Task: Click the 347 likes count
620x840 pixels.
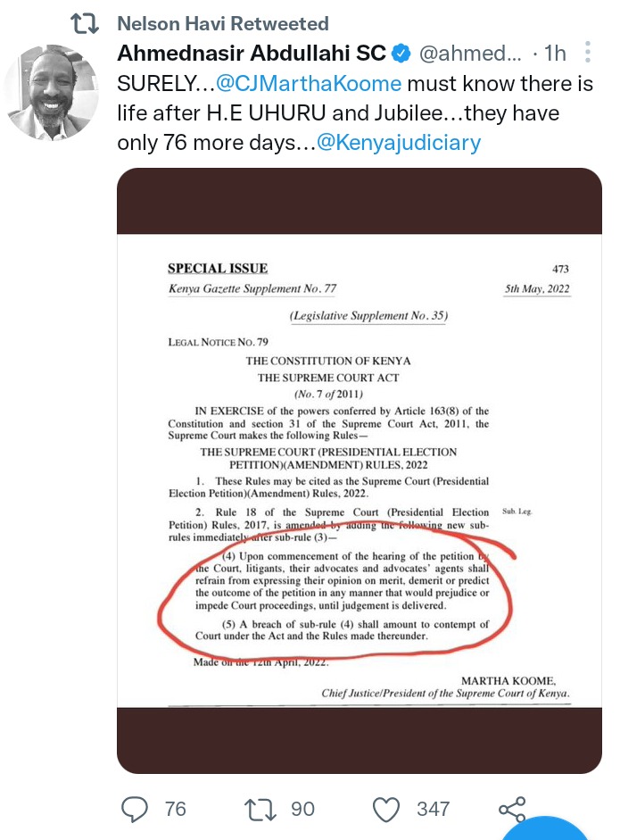Action: pyautogui.click(x=434, y=809)
